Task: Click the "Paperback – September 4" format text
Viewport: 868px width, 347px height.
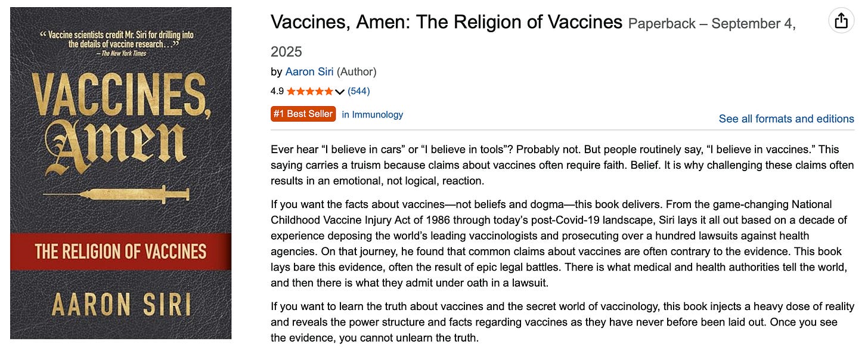Action: [x=712, y=24]
